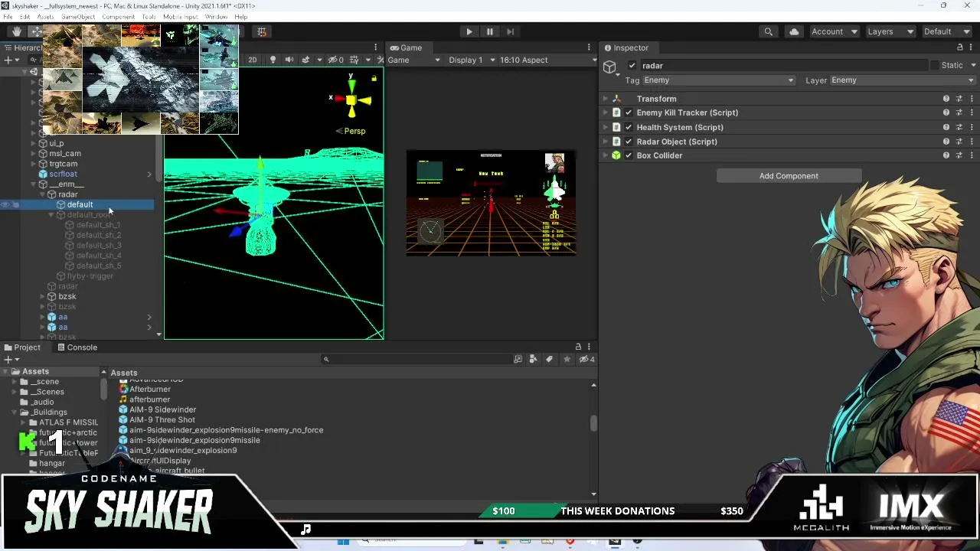Open presets for Enemy Kill Tracker
The width and height of the screenshot is (980, 551).
959,112
